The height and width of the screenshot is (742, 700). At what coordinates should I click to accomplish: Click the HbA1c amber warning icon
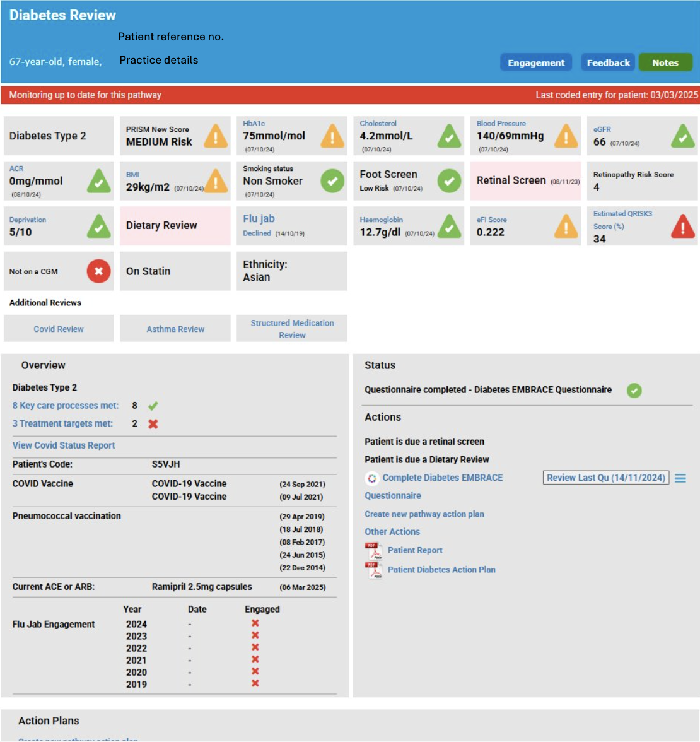[332, 136]
